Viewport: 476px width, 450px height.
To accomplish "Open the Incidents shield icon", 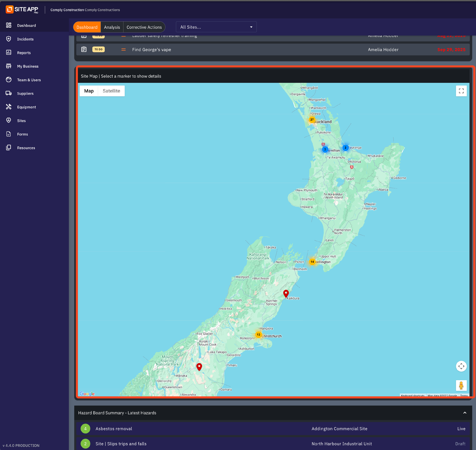I will coord(9,39).
